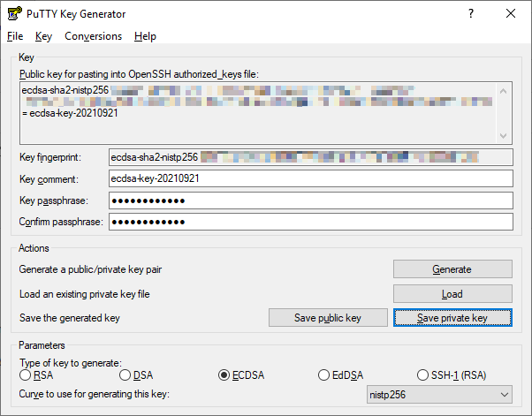This screenshot has width=532, height=416.
Task: Open the File menu
Action: (15, 36)
